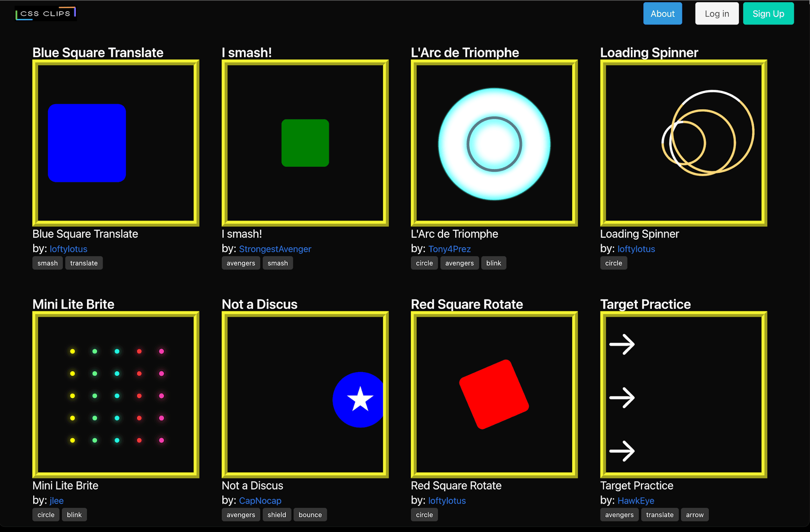
Task: Click smash tag under Blue Square Translate
Action: pyautogui.click(x=47, y=263)
